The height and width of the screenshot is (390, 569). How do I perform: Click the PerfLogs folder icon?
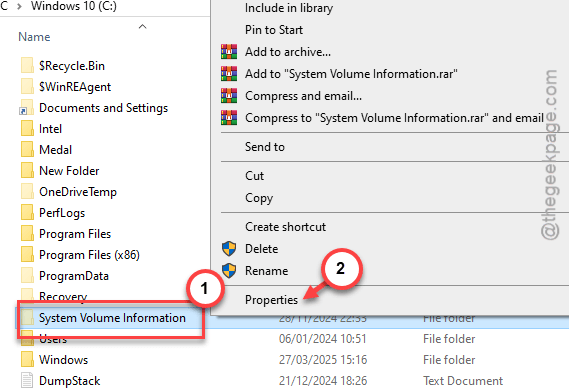tap(27, 213)
